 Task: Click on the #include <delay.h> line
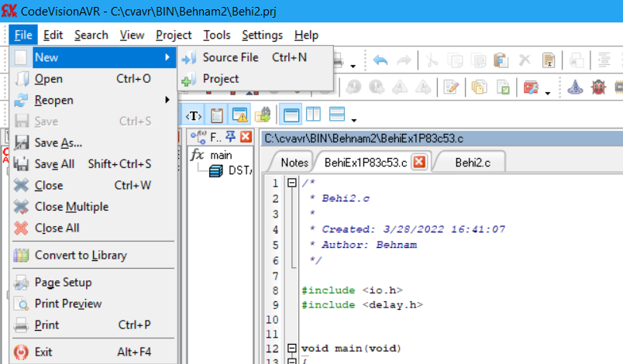click(362, 305)
